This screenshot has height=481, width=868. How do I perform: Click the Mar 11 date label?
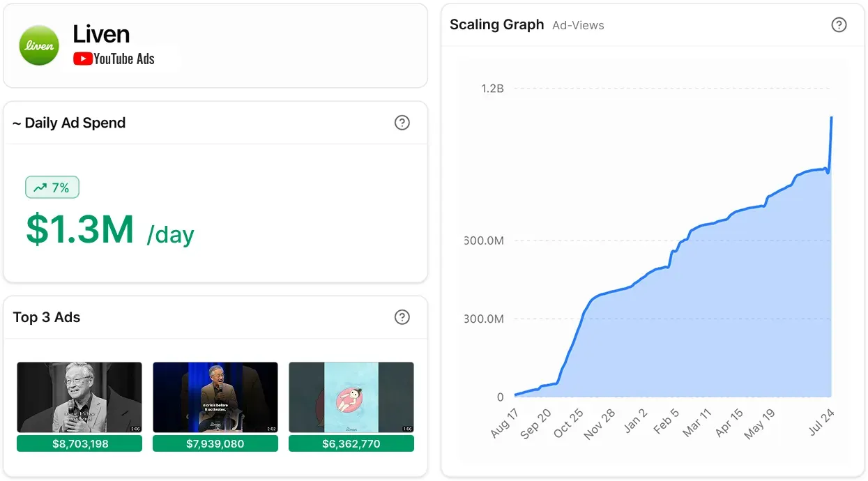[697, 423]
